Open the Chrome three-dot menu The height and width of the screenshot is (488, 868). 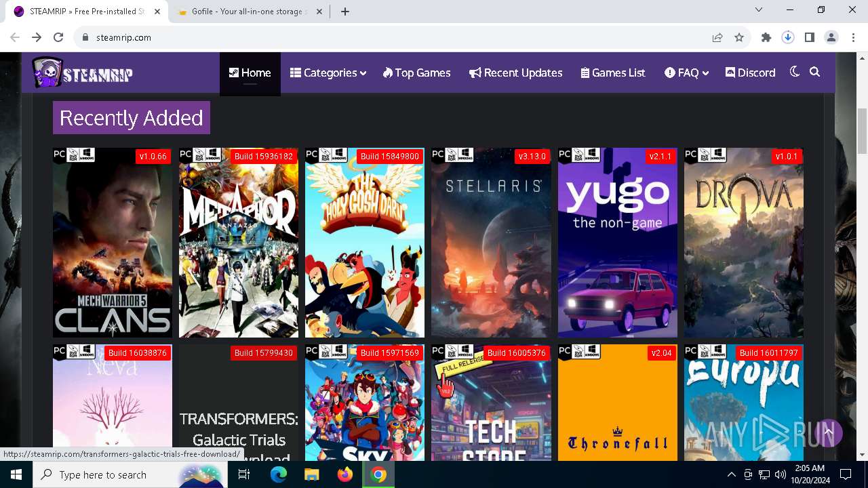[852, 37]
